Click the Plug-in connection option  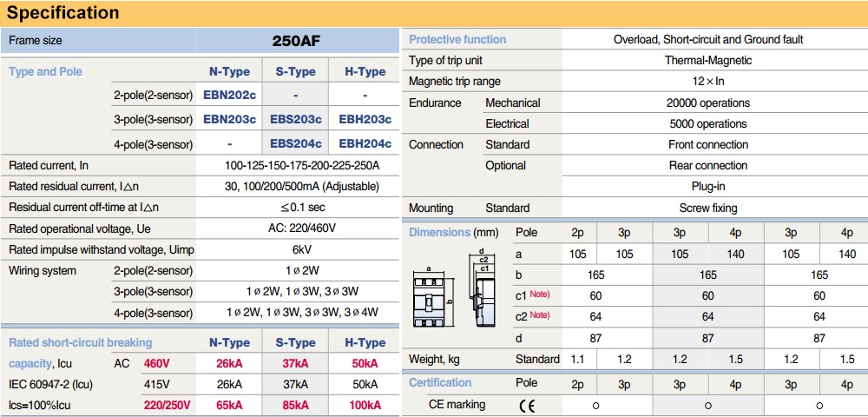coord(708,187)
